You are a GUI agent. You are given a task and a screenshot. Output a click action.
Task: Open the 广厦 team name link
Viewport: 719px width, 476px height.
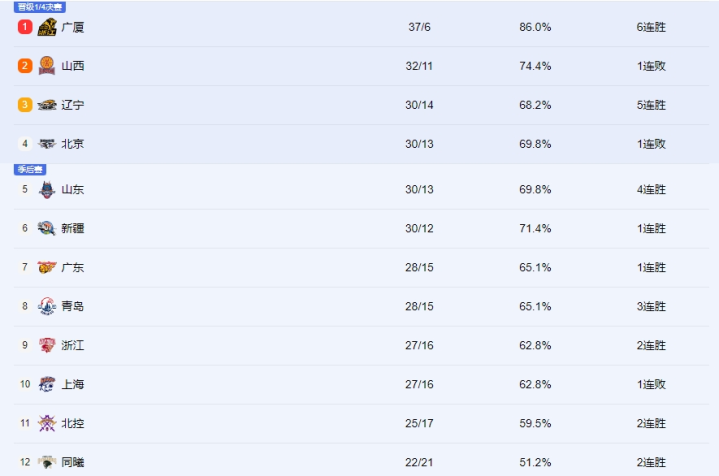[x=72, y=27]
